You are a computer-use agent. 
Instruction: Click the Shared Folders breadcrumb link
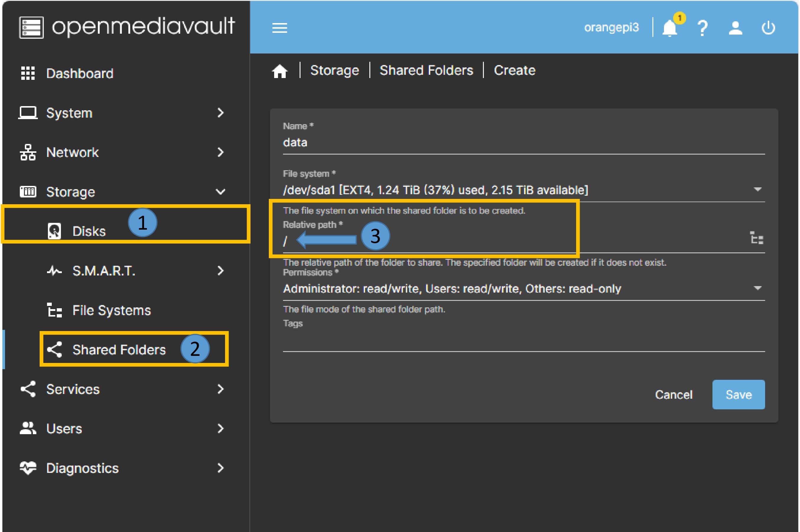426,70
